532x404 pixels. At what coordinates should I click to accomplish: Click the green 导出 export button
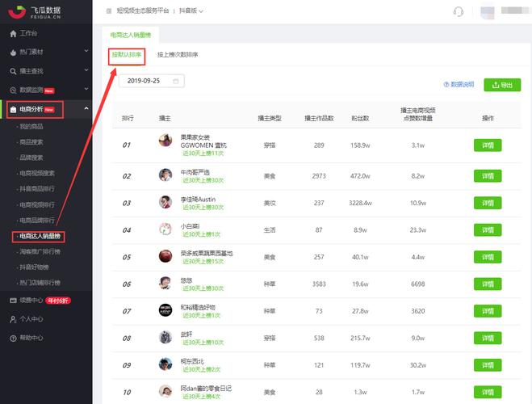501,84
